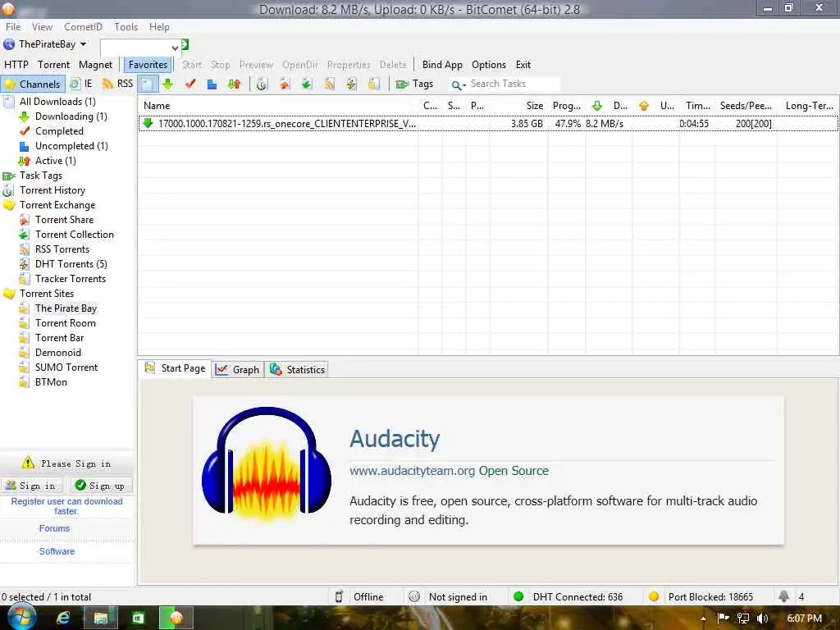Image resolution: width=840 pixels, height=630 pixels.
Task: Open the search combo box dropdown arrow
Action: point(175,48)
